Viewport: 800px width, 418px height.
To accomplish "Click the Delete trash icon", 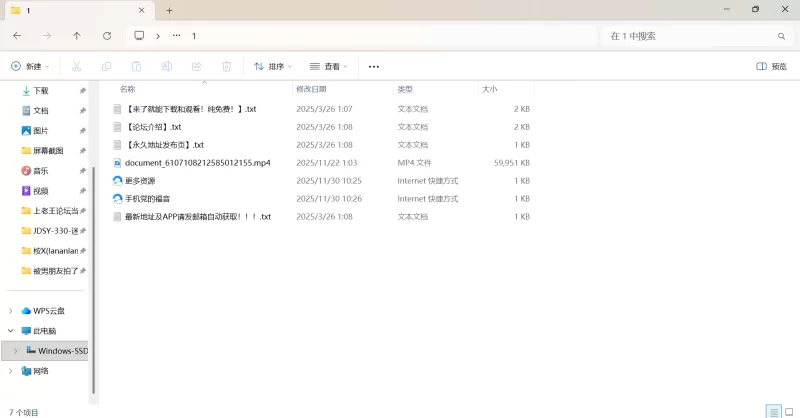I will click(x=226, y=66).
